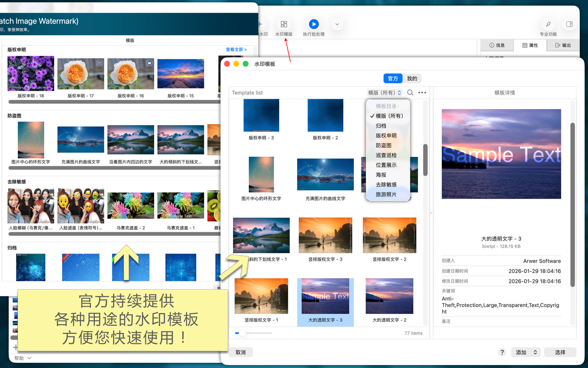Switch to the 官方 official segment
Viewport: 588px width, 368px height.
tap(393, 78)
